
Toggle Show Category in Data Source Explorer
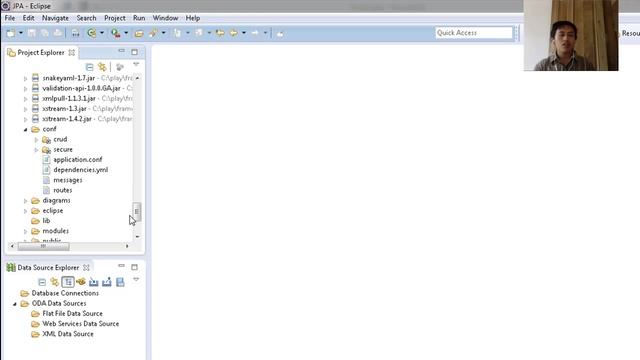click(x=68, y=282)
